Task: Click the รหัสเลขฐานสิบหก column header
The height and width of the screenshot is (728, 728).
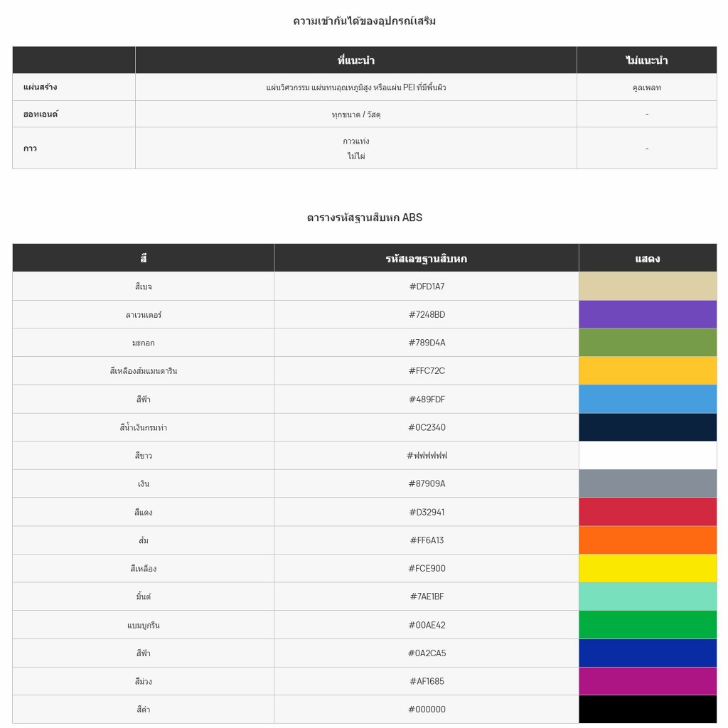Action: point(426,258)
